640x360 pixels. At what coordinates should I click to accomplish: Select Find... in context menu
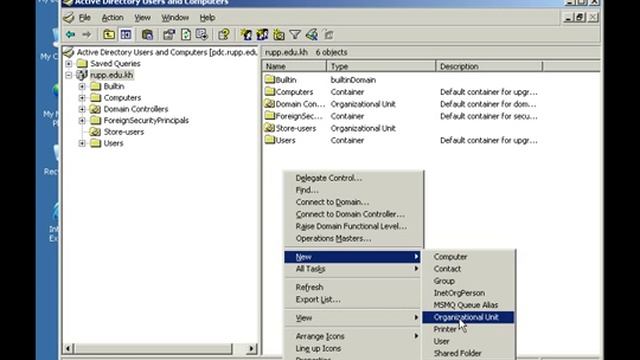(x=353, y=190)
